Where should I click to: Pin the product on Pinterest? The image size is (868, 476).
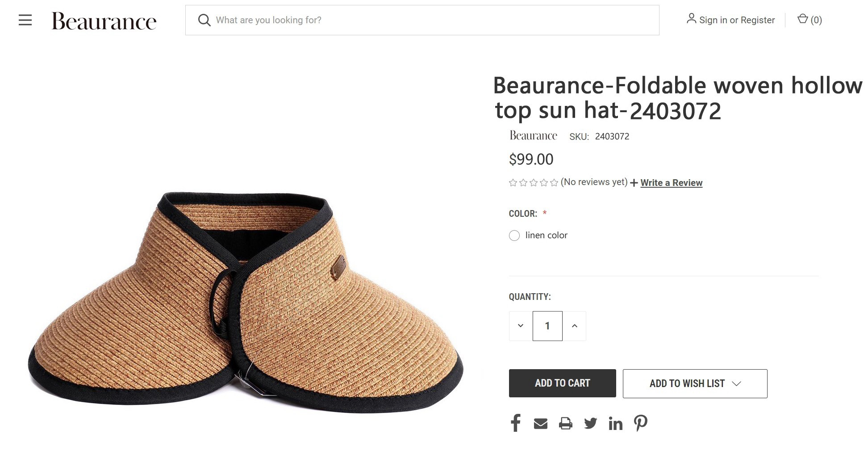click(x=641, y=423)
